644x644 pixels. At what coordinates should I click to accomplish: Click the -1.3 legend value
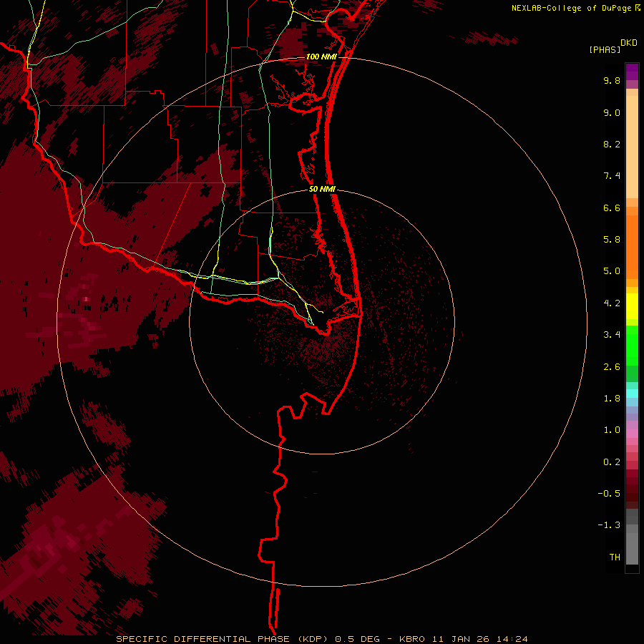[x=609, y=525]
